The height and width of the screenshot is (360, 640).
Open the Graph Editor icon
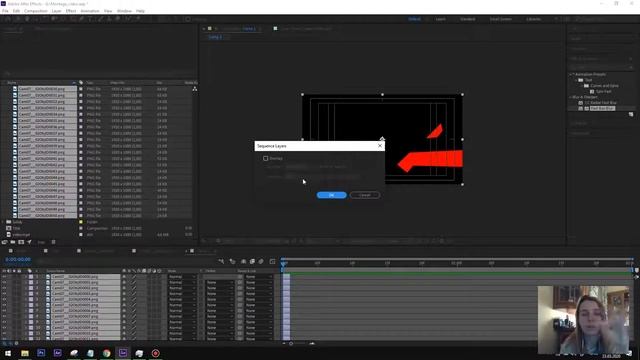272,261
